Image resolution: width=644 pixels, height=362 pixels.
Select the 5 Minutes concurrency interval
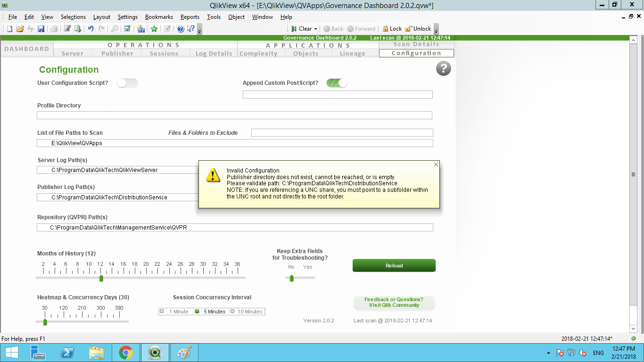[x=212, y=312]
